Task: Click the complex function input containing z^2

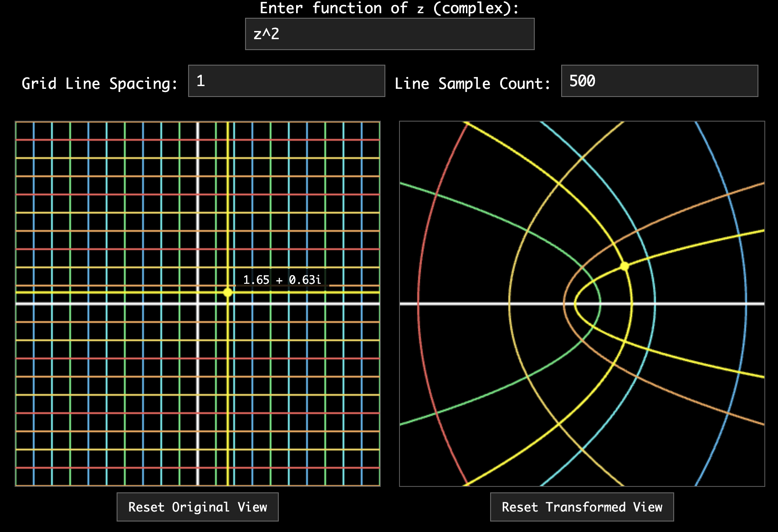Action: tap(389, 34)
